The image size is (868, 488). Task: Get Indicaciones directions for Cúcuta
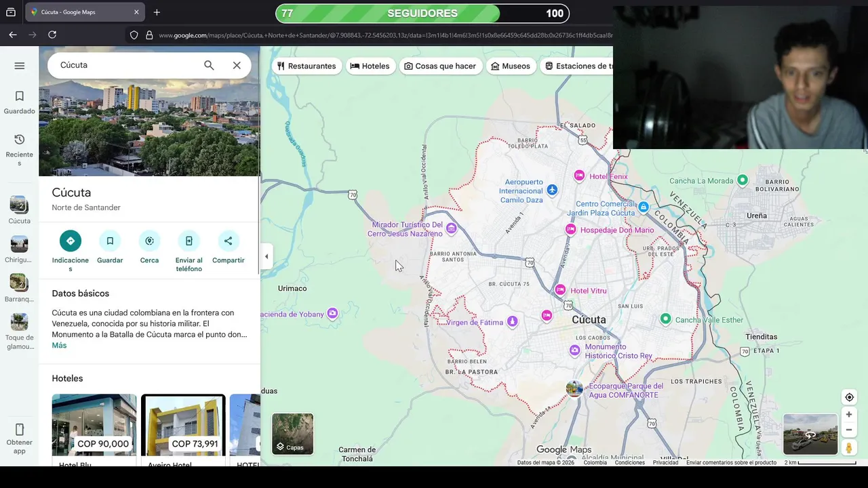[x=70, y=241]
